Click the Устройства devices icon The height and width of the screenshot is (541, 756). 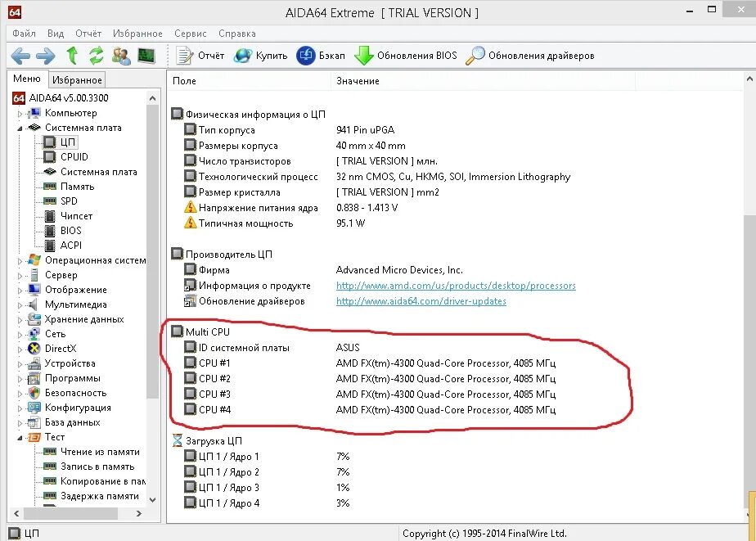(34, 363)
